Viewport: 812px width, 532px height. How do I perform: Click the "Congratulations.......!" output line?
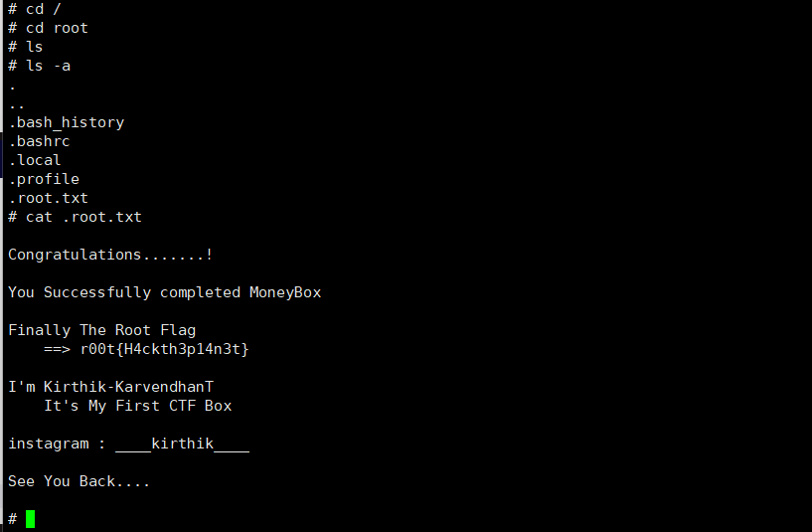[110, 255]
